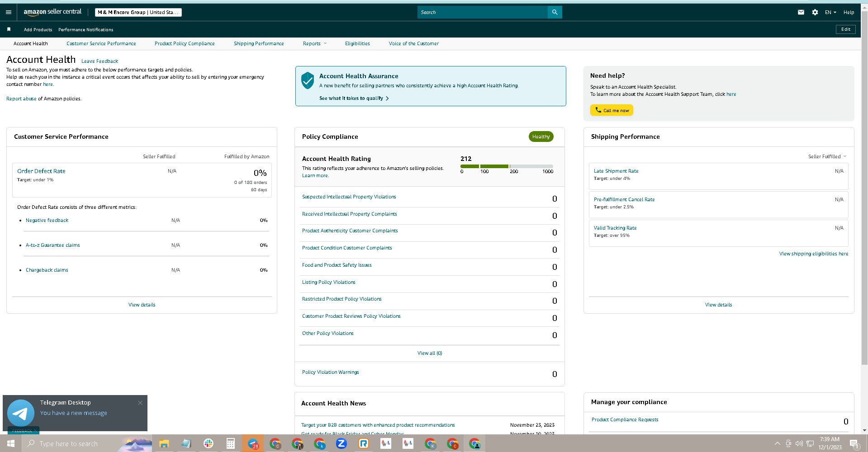The image size is (868, 452).
Task: Open the A-to-z Guarantee claims link
Action: coord(53,245)
